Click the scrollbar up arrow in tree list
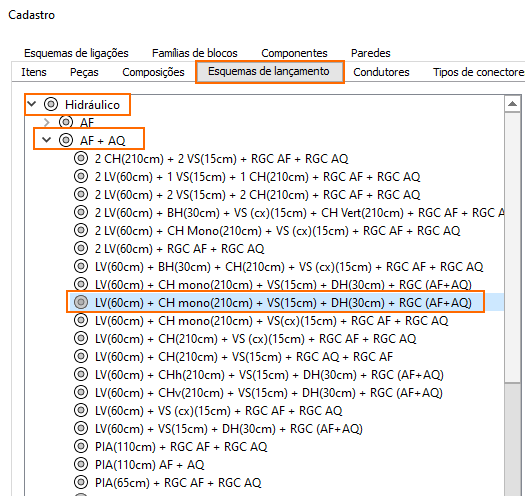This screenshot has height=496, width=525. click(x=512, y=104)
